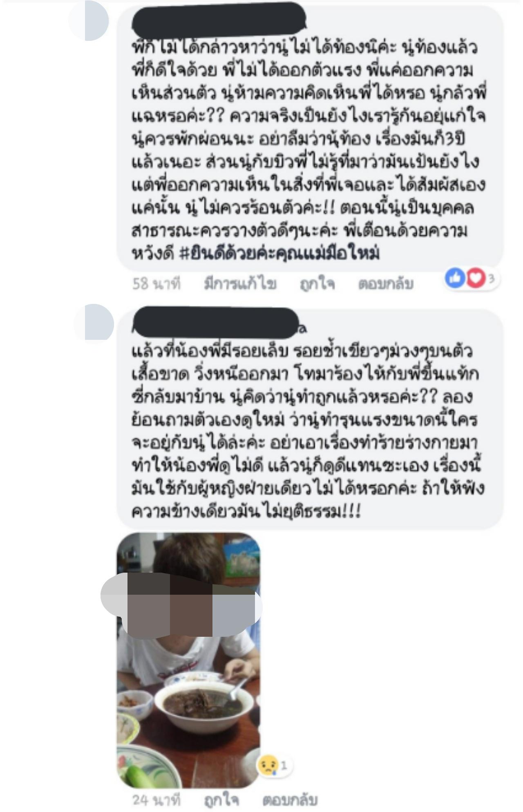Click the sad face reaction on photo
523x812 pixels.
point(268,765)
